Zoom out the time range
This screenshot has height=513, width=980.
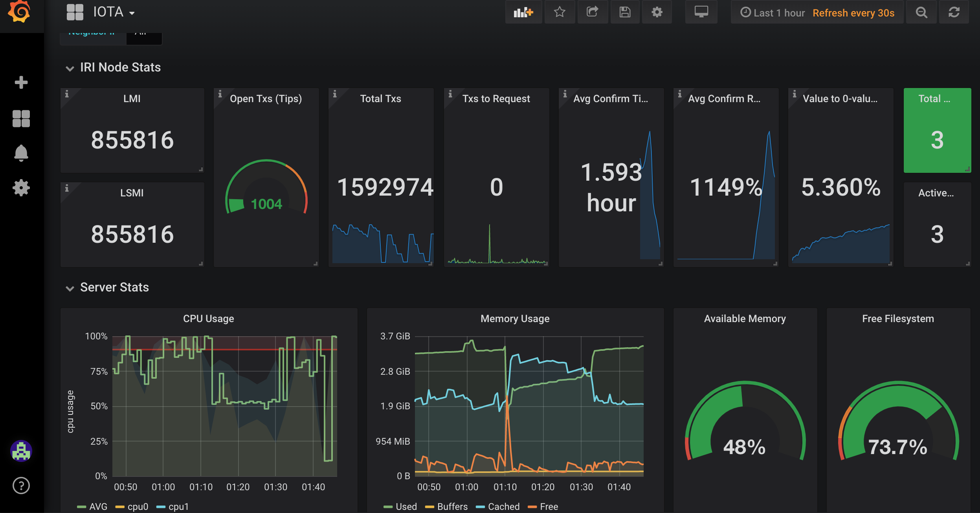[921, 13]
